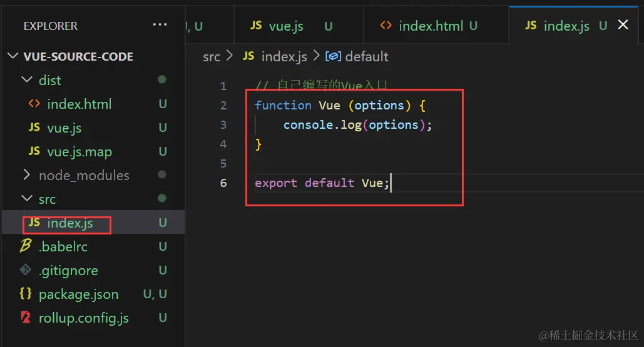Place cursor on line number 5
Screen dimensions: 644x347
[x=223, y=163]
